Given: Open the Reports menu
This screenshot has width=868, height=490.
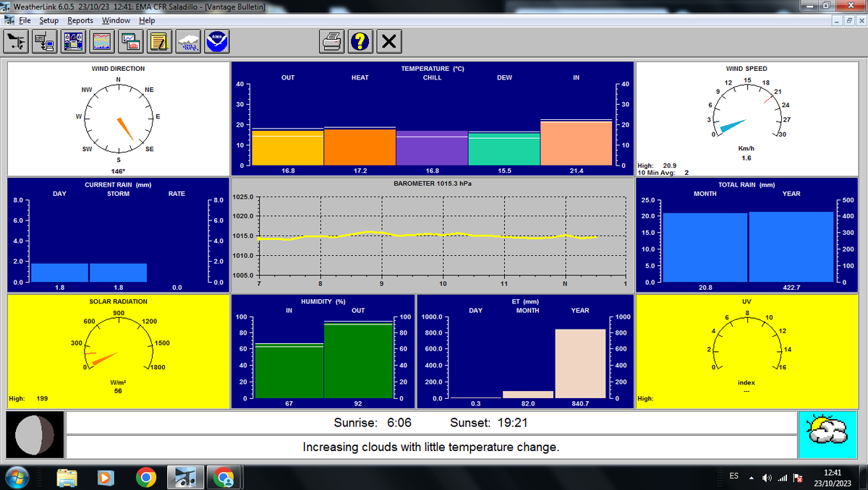Looking at the screenshot, I should [x=80, y=20].
